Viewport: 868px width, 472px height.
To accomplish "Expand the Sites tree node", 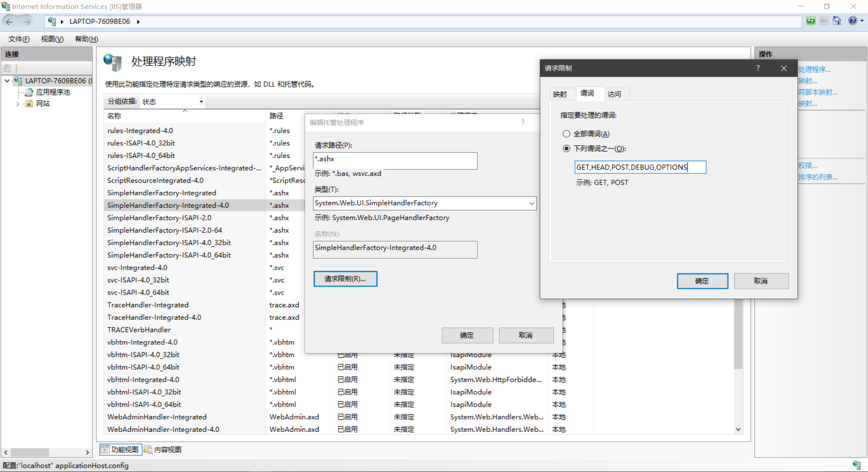I will [18, 104].
